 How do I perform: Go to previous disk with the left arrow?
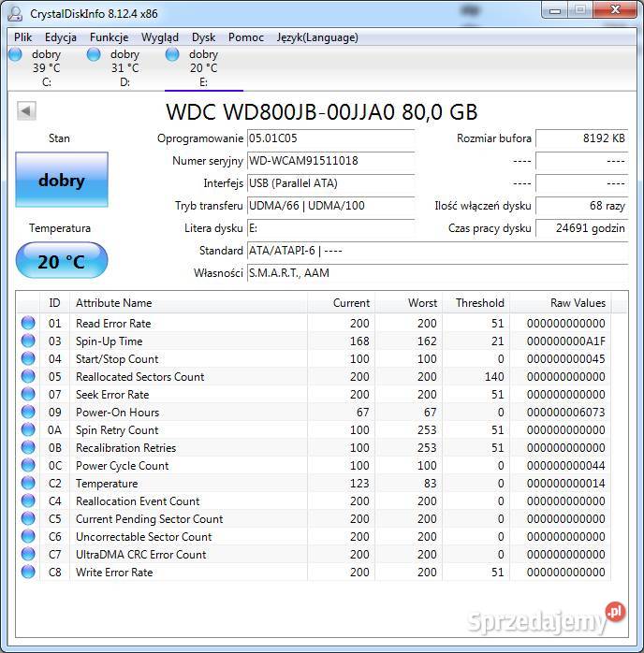26,110
